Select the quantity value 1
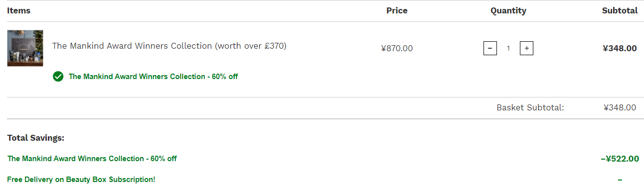 pos(508,48)
